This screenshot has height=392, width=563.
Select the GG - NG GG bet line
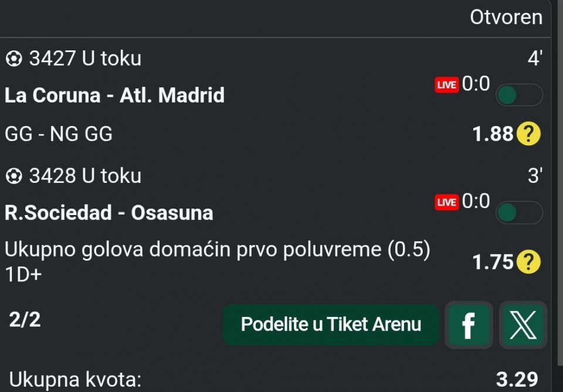[59, 135]
